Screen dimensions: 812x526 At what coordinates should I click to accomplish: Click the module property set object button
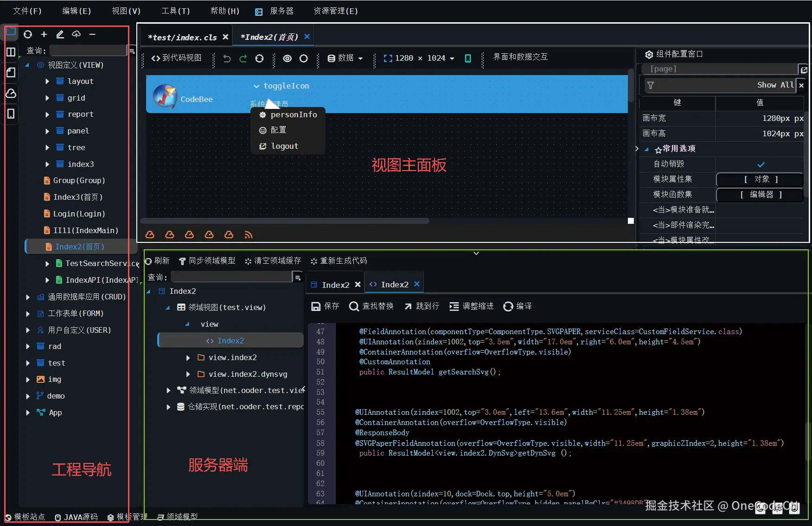[760, 179]
